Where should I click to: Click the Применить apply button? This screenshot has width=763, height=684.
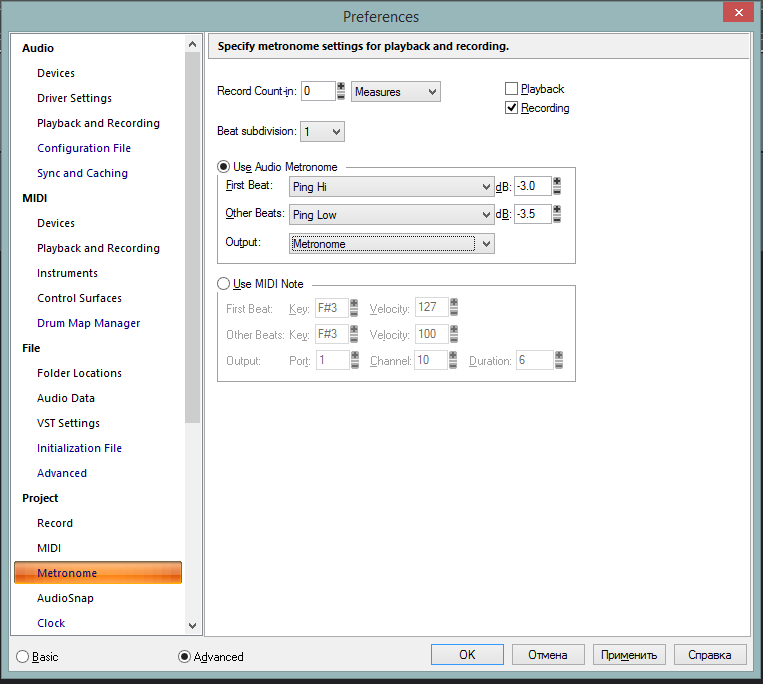coord(629,655)
